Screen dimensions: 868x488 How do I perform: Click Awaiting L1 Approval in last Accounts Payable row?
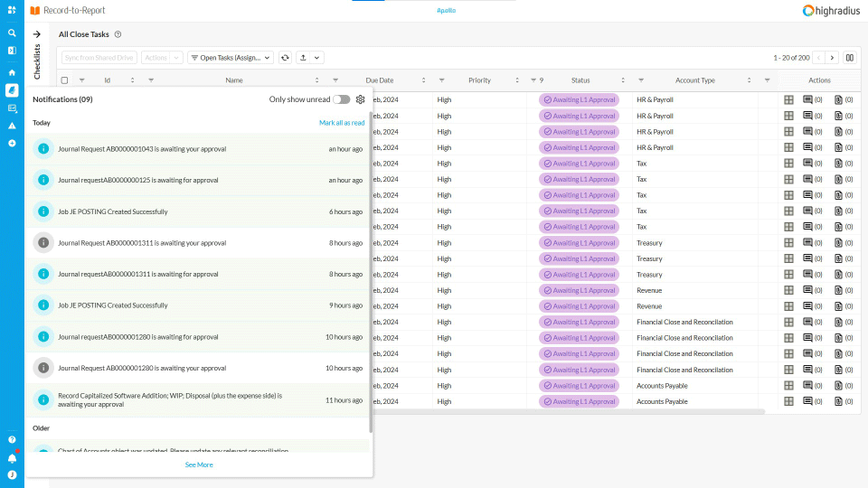pyautogui.click(x=579, y=401)
